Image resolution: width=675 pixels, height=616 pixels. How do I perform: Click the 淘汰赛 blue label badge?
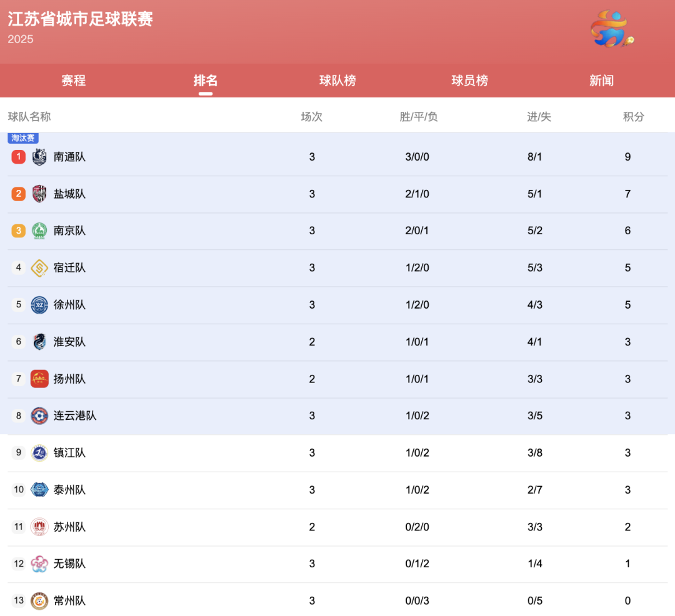23,138
